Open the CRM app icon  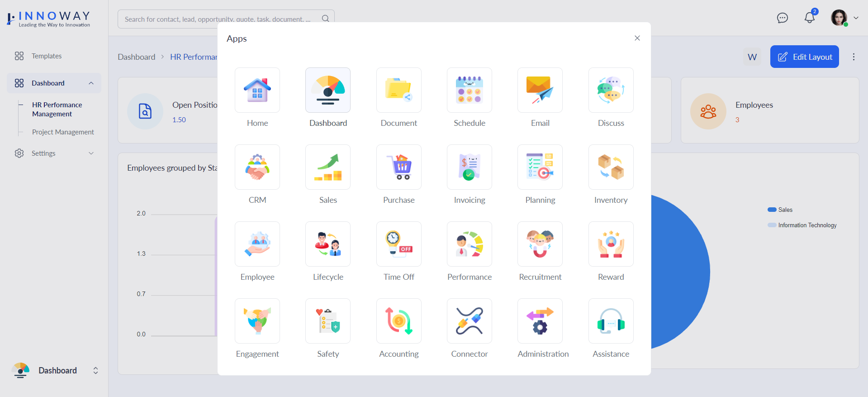tap(257, 167)
